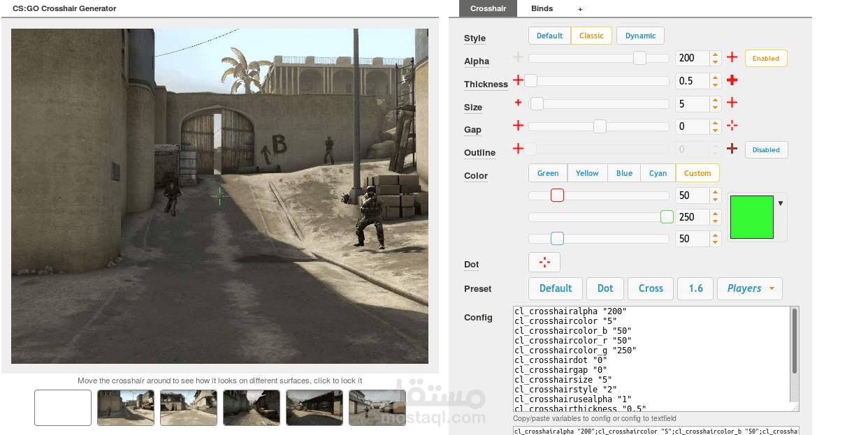Click the gapped crosshair icon right of Gap
The width and height of the screenshot is (868, 435).
point(732,126)
